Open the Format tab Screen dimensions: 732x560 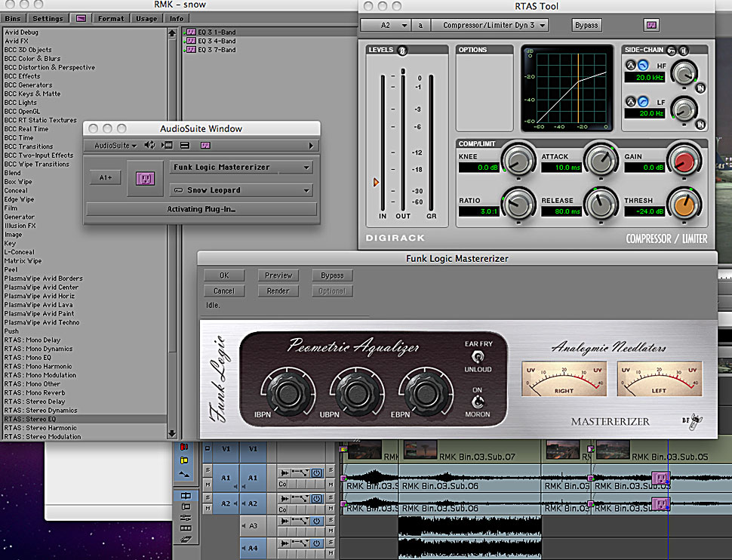pos(110,18)
